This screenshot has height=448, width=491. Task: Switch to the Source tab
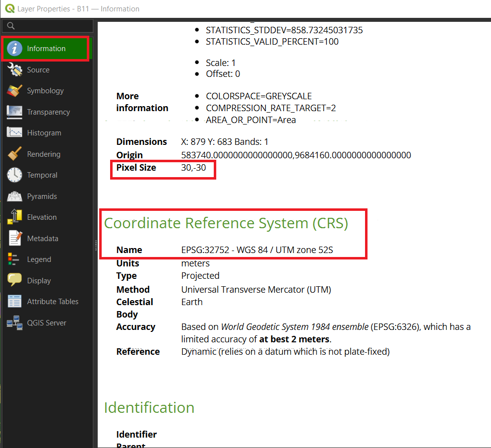click(x=38, y=69)
